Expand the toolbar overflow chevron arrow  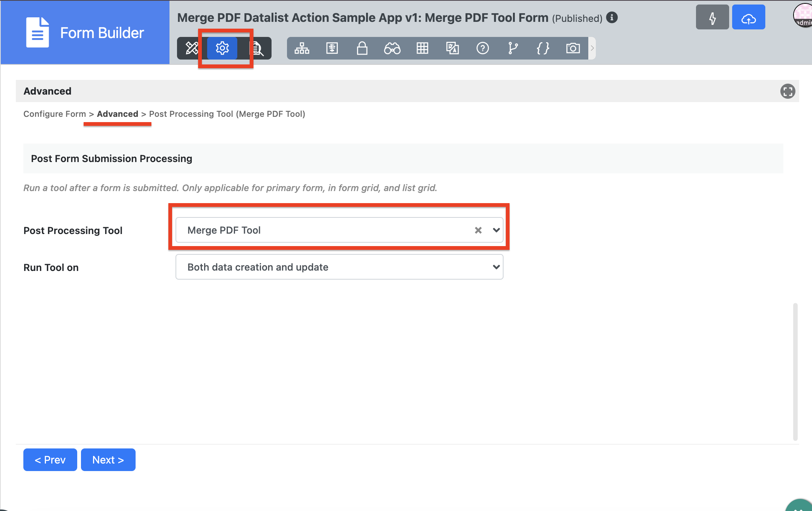(592, 48)
